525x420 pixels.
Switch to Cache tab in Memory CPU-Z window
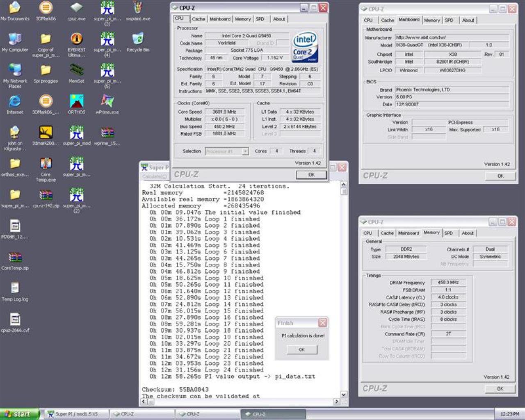(x=387, y=233)
